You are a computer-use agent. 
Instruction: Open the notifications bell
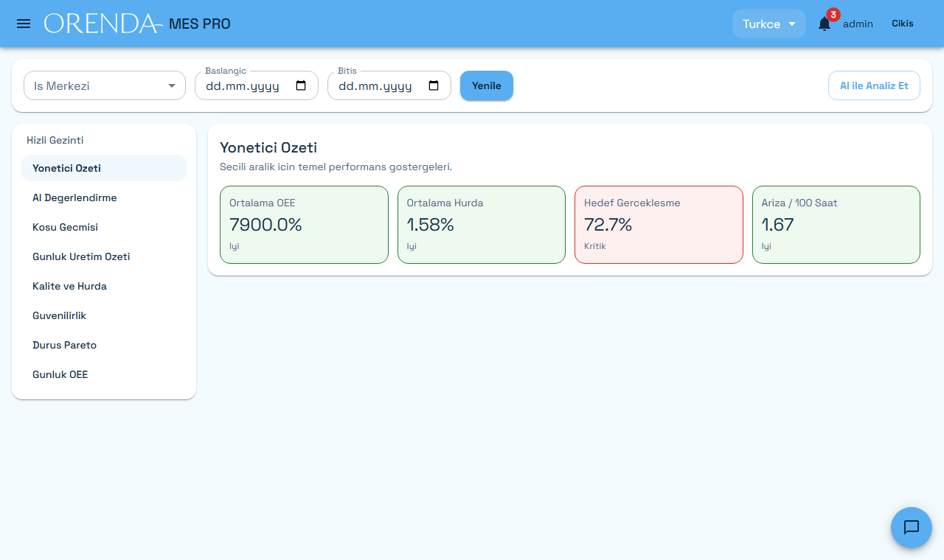825,24
